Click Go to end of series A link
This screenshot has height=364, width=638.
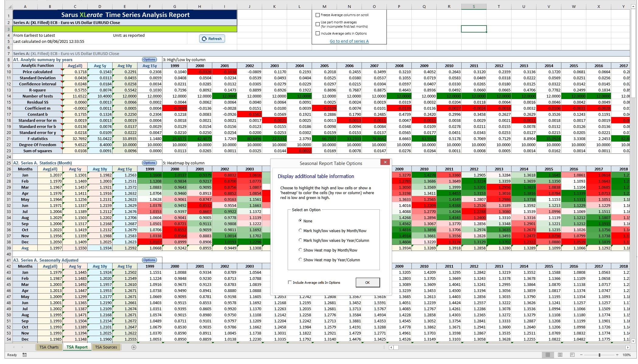click(x=349, y=41)
